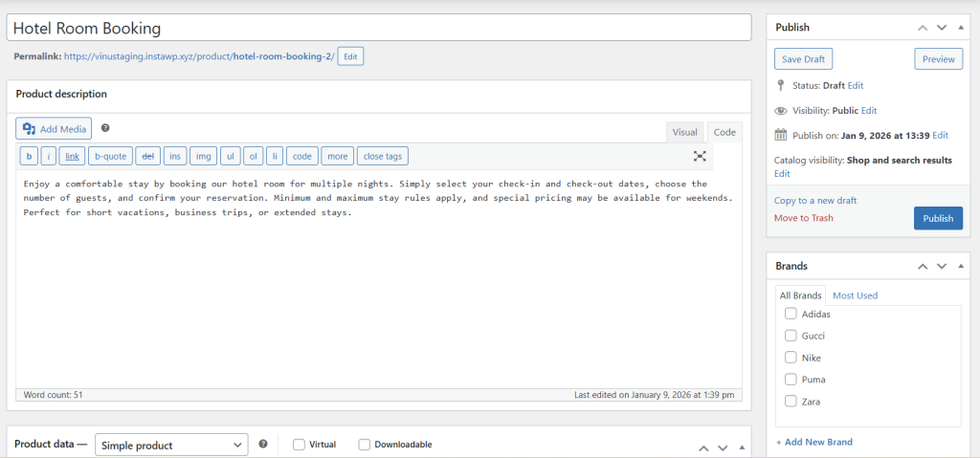Click Move to Trash link
Screen dimensions: 980x458
click(x=803, y=218)
